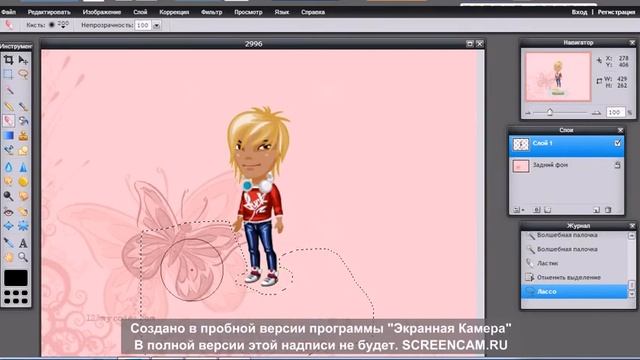Image resolution: width=640 pixels, height=360 pixels.
Task: Select the Pencil tool
Action: pos(9,107)
